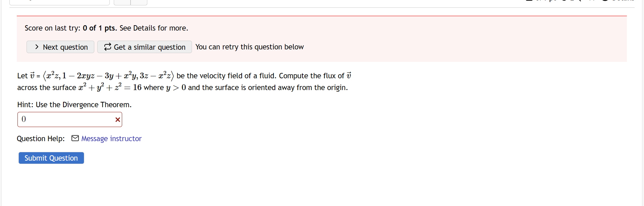Focus the answer input field containing 0

click(70, 119)
